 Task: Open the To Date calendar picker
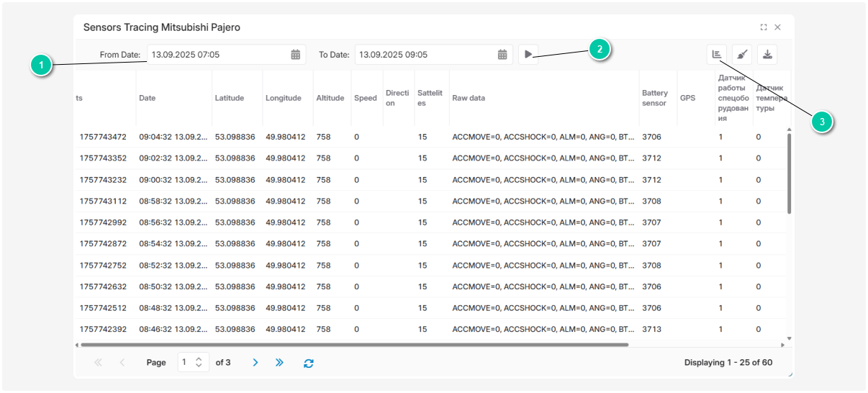coord(502,55)
